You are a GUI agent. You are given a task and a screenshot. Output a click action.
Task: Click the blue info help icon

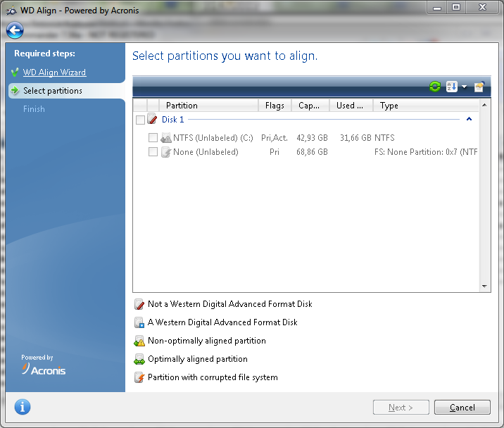[x=23, y=407]
